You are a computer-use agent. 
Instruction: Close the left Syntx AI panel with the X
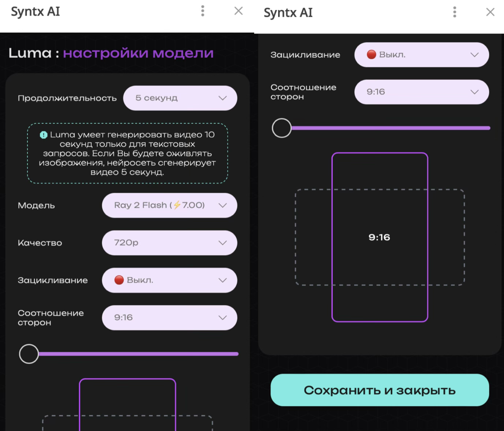[x=238, y=11]
